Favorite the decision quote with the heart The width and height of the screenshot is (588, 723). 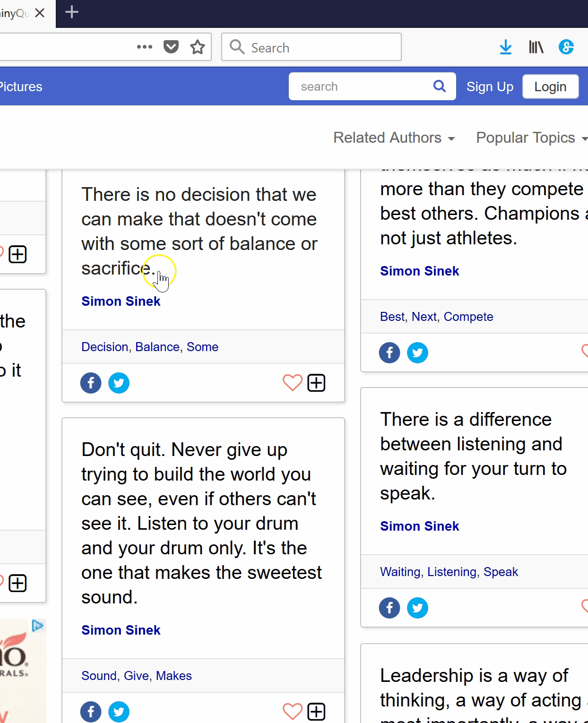pyautogui.click(x=292, y=383)
